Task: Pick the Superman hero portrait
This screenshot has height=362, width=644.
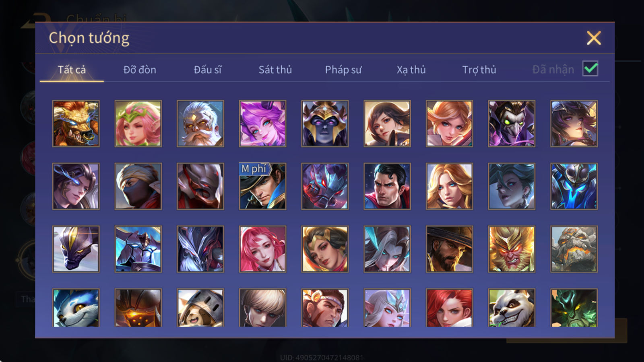Action: tap(387, 186)
